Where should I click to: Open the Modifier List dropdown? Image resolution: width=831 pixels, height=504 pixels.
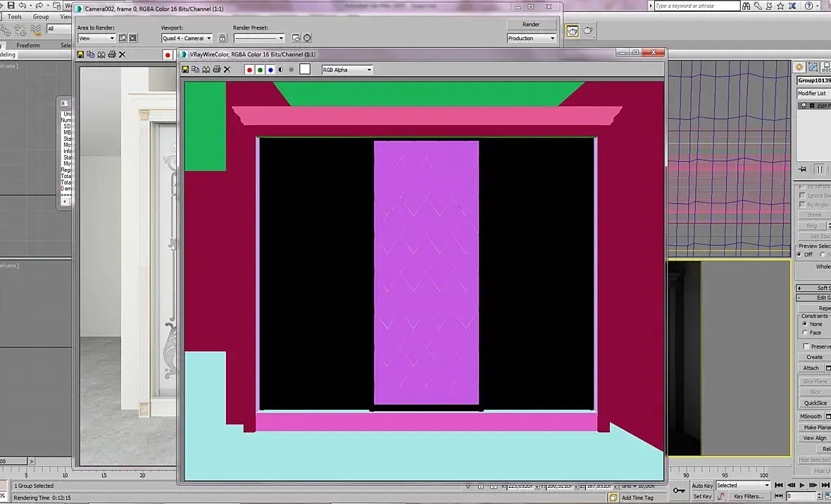[813, 94]
